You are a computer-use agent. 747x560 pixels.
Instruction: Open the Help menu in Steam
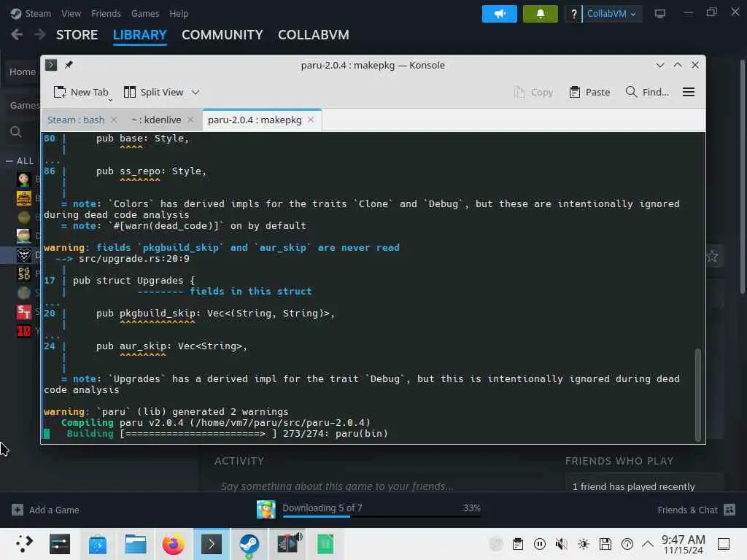(179, 13)
